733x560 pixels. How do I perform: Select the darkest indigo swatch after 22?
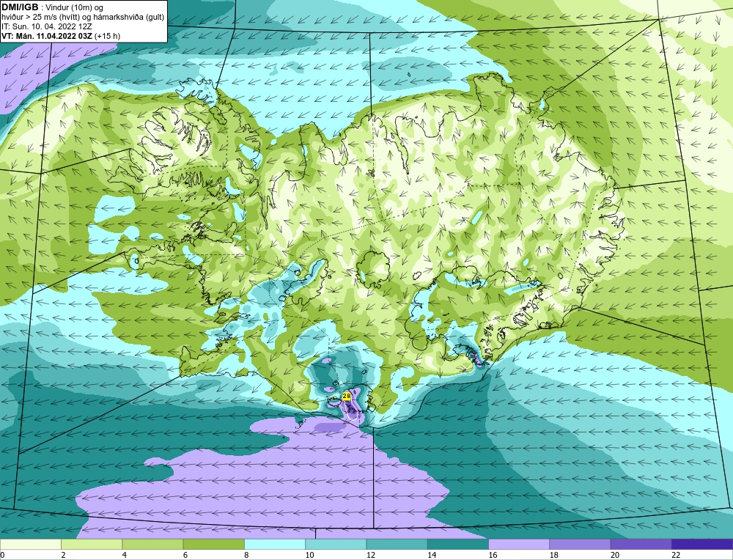702,545
